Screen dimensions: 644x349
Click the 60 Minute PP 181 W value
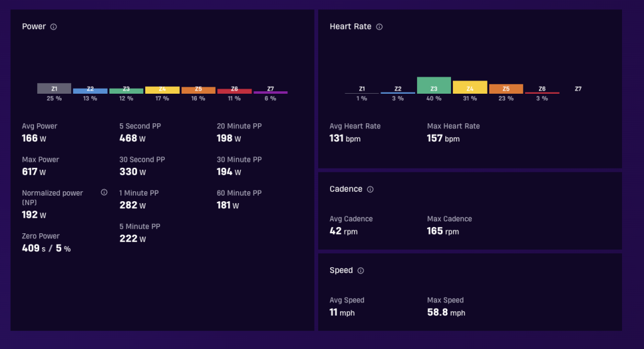point(228,205)
